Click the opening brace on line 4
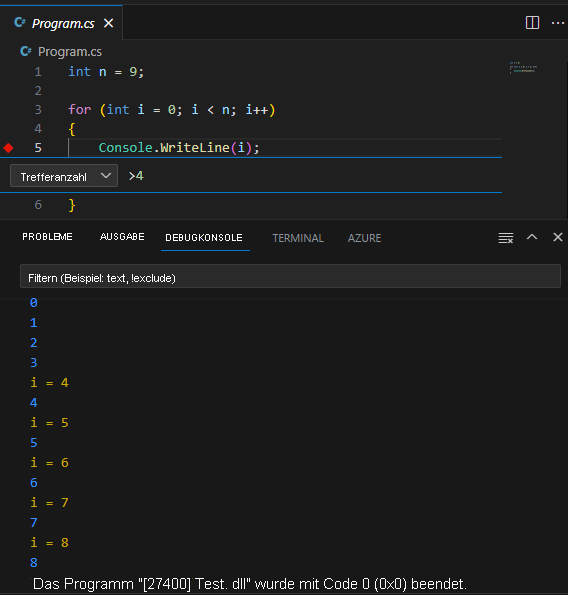Viewport: 568px width, 595px height. [72, 129]
